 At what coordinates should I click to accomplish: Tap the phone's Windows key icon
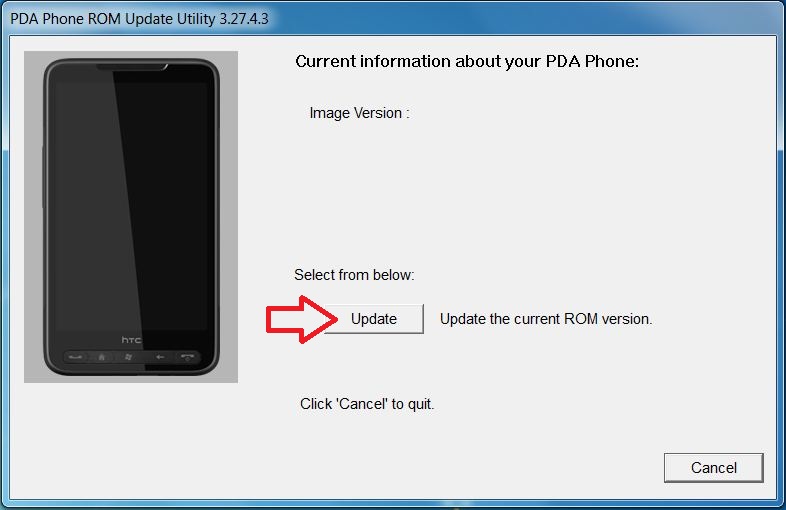(128, 357)
